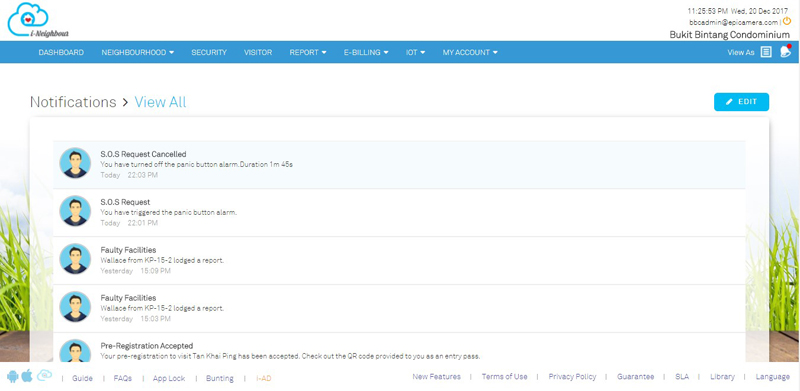The image size is (800, 391).
Task: Click the cloud web icon in footer
Action: [44, 376]
